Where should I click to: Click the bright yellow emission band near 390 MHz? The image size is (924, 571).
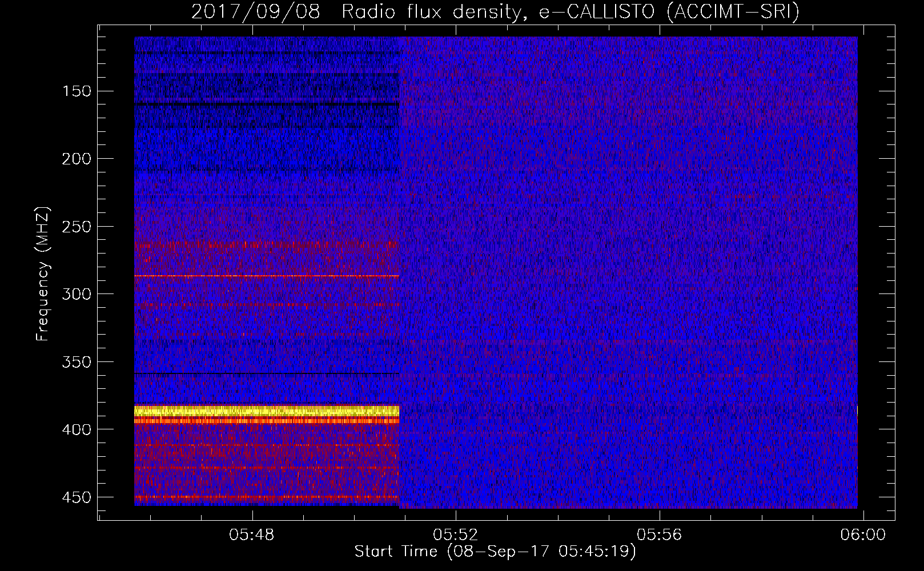(x=267, y=411)
